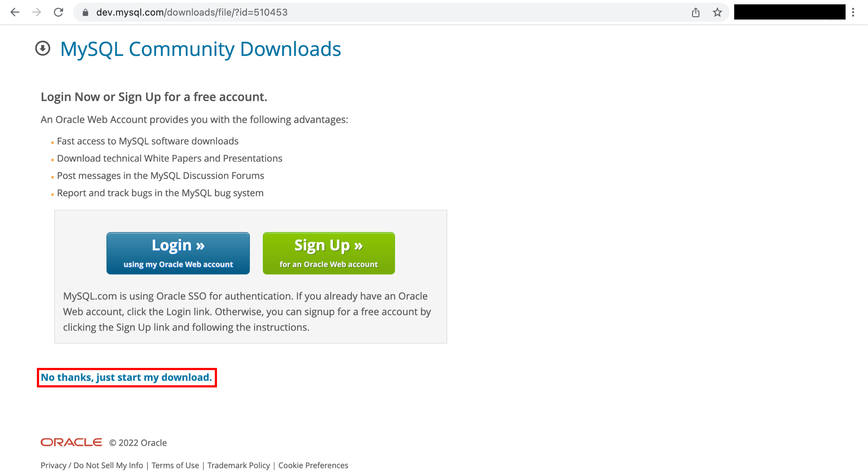Click the bookmark star icon
The image size is (868, 472).
click(717, 12)
